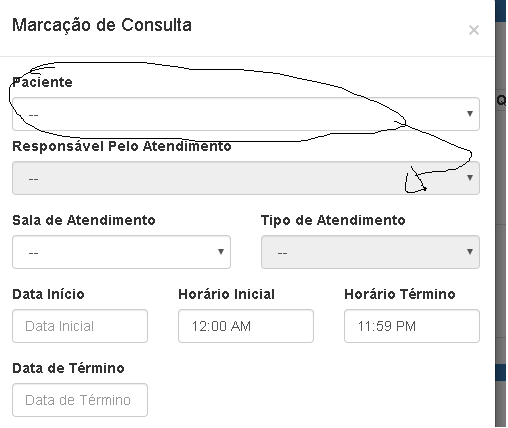Focus the Data Inicial date field

(80, 326)
